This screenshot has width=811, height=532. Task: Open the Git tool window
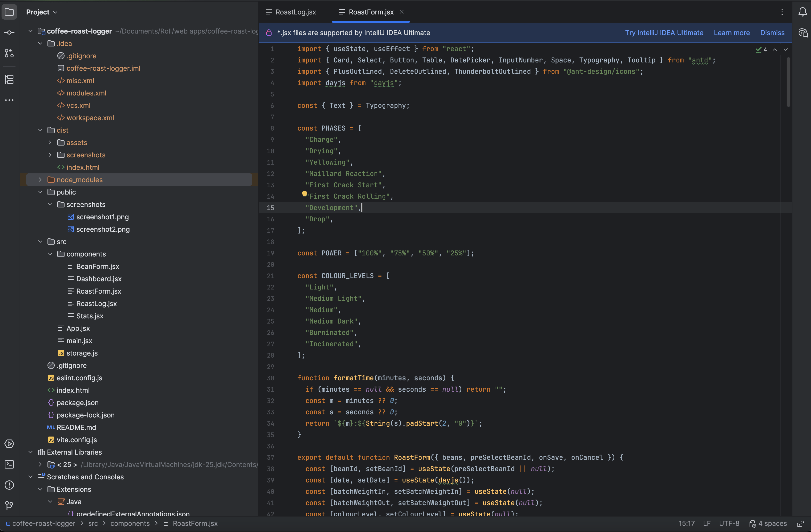[x=9, y=505]
